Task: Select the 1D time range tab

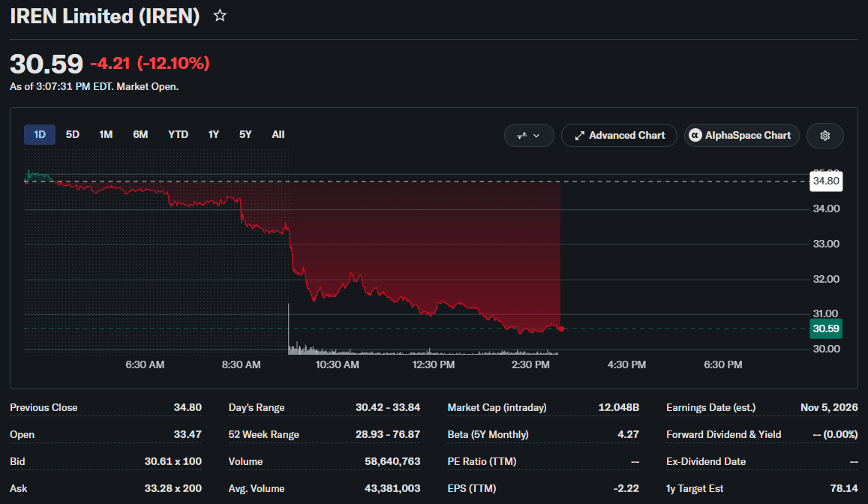Action: [x=40, y=134]
